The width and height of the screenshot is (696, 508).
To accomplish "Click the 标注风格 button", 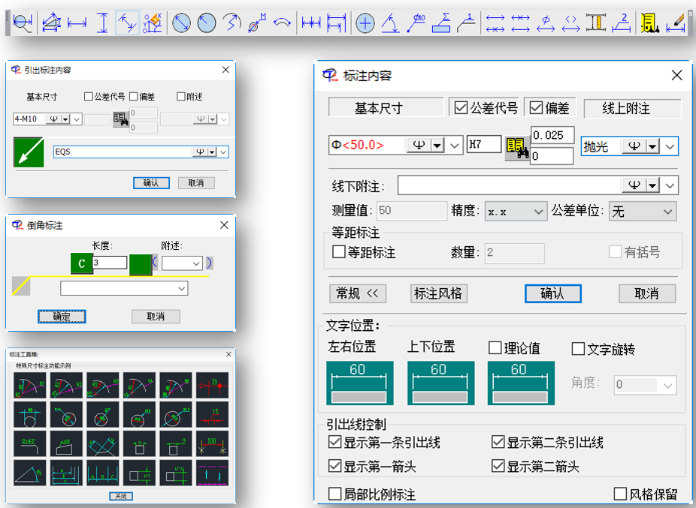I will (x=439, y=293).
